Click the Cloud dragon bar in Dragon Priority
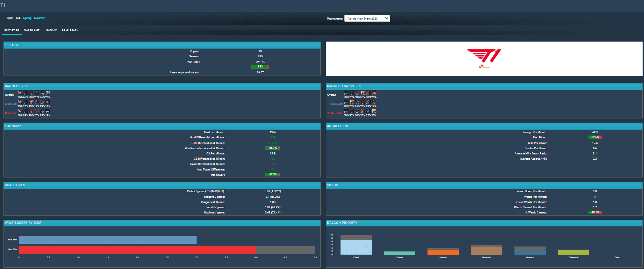The width and height of the screenshot is (644, 269). (356, 247)
